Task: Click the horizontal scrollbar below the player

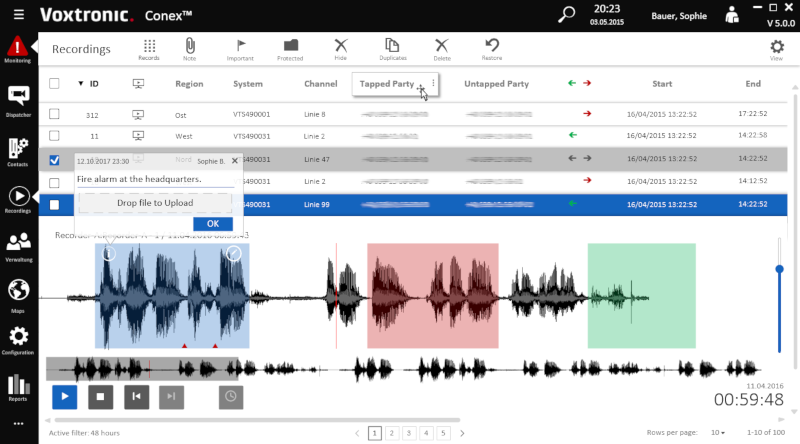Action: (x=258, y=420)
